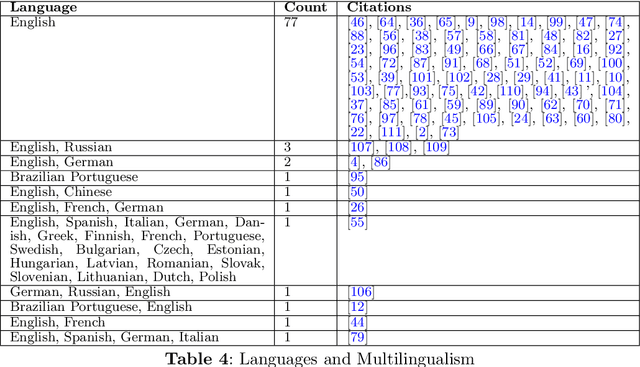This screenshot has height=367, width=640.
Task: Click the Language column header
Action: (x=43, y=7)
